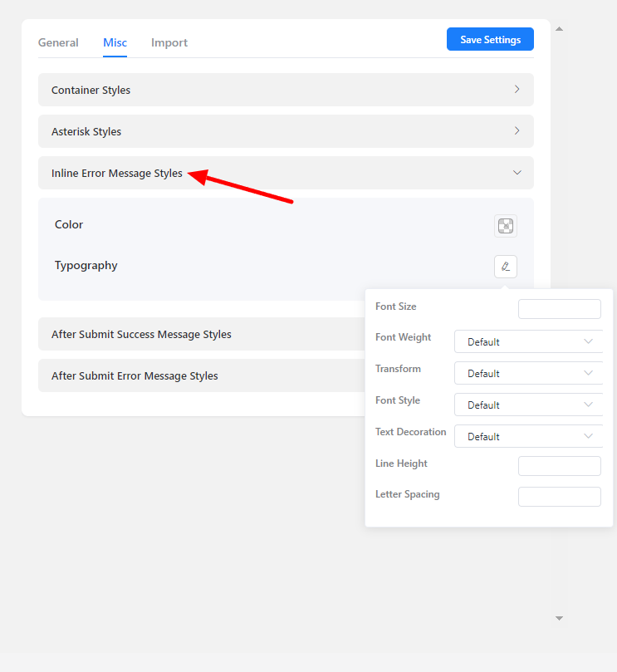
Task: Open the Color picker swatch icon
Action: pos(505,225)
